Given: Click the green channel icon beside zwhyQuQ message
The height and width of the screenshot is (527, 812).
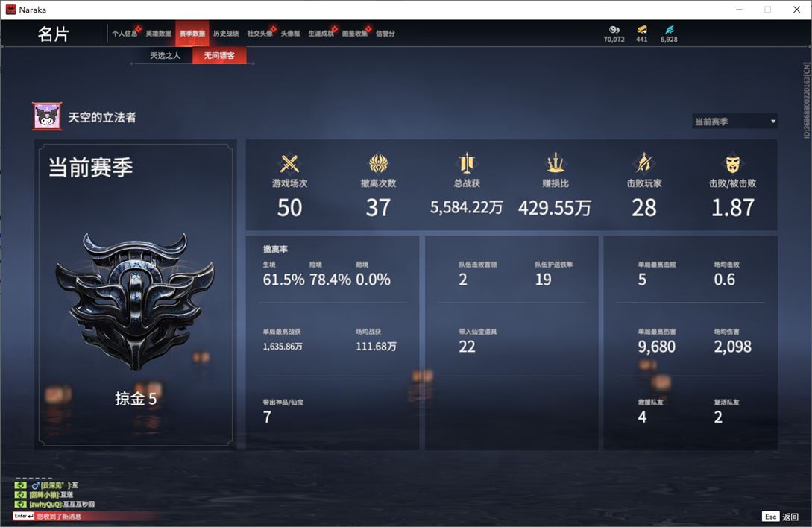Looking at the screenshot, I should [x=21, y=504].
